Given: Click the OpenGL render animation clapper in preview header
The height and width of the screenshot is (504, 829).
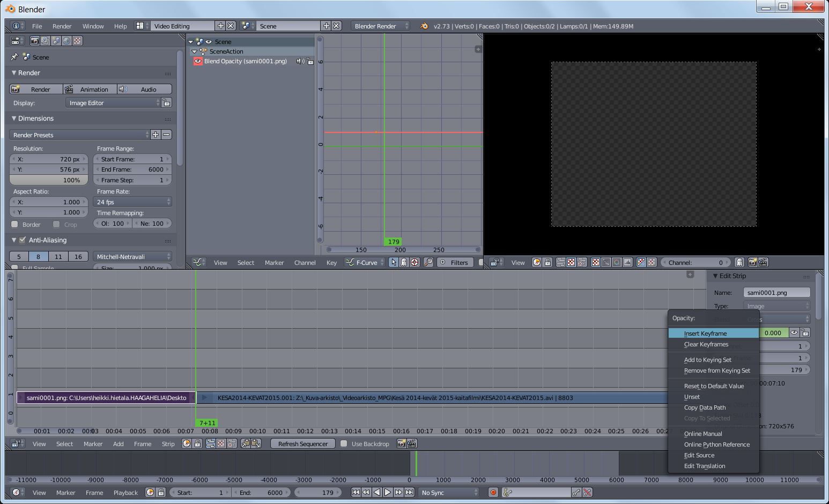Looking at the screenshot, I should click(763, 262).
